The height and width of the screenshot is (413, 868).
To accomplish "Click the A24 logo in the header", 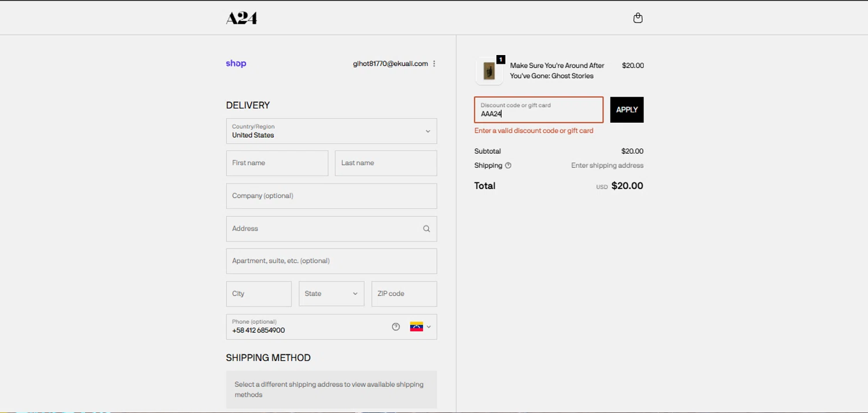I will click(241, 18).
